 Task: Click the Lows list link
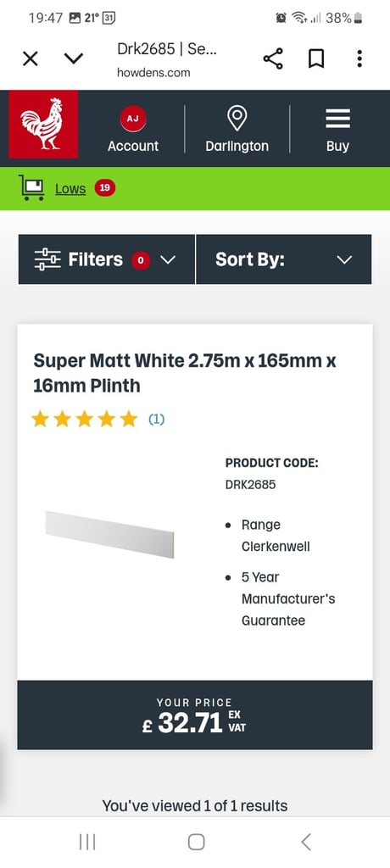(x=70, y=189)
